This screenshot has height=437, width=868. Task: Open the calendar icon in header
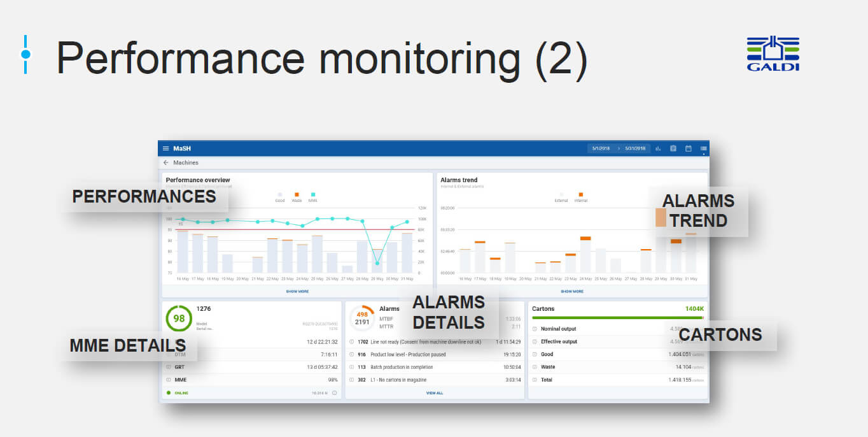tap(688, 148)
